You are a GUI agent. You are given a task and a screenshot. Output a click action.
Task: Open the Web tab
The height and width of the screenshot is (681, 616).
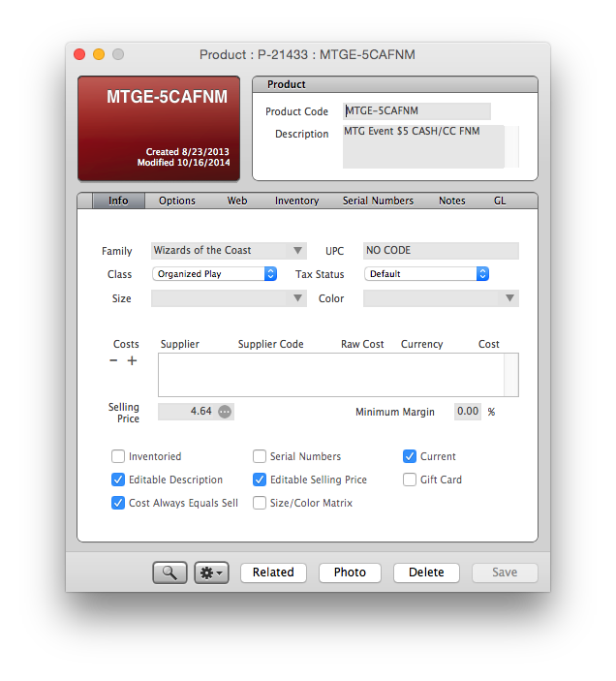[237, 201]
